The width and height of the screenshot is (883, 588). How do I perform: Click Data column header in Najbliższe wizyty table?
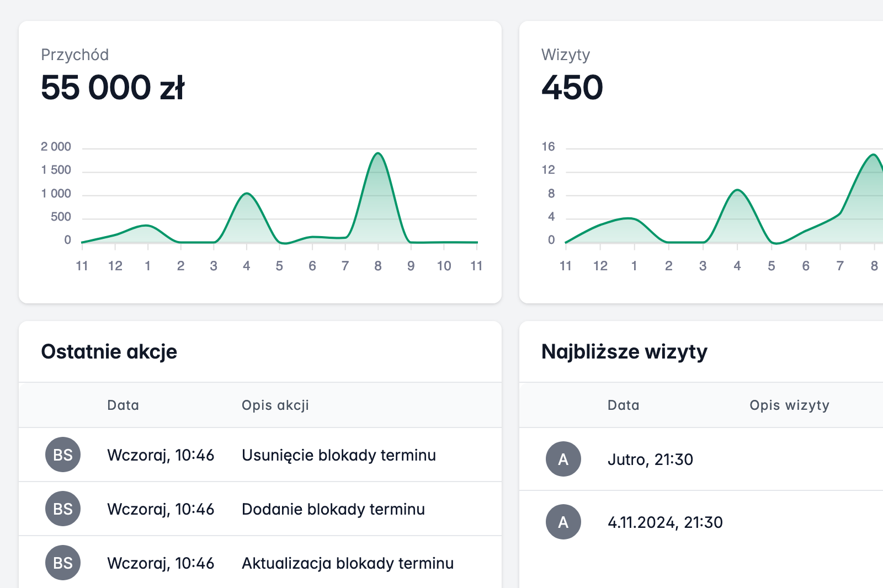coord(624,405)
